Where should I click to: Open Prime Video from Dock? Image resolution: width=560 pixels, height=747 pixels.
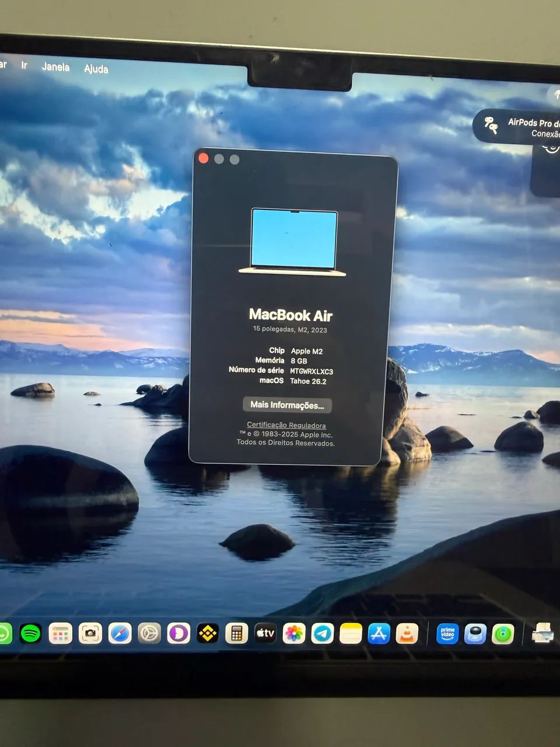tap(447, 634)
